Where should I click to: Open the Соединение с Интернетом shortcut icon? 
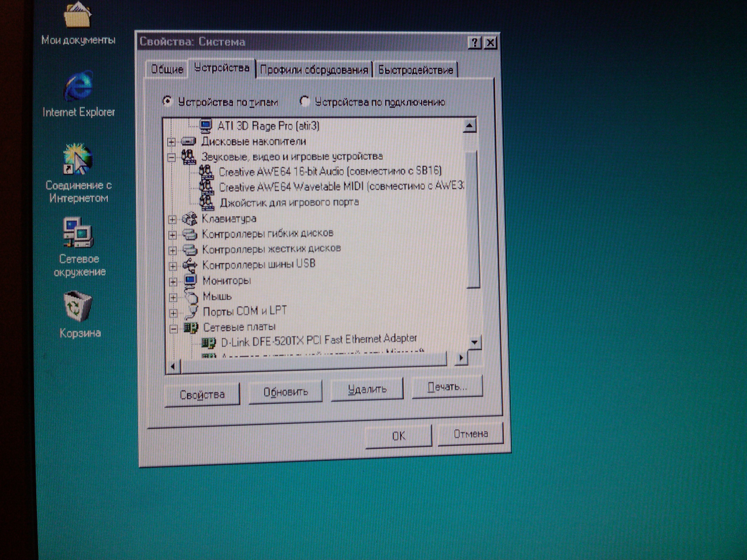point(78,159)
